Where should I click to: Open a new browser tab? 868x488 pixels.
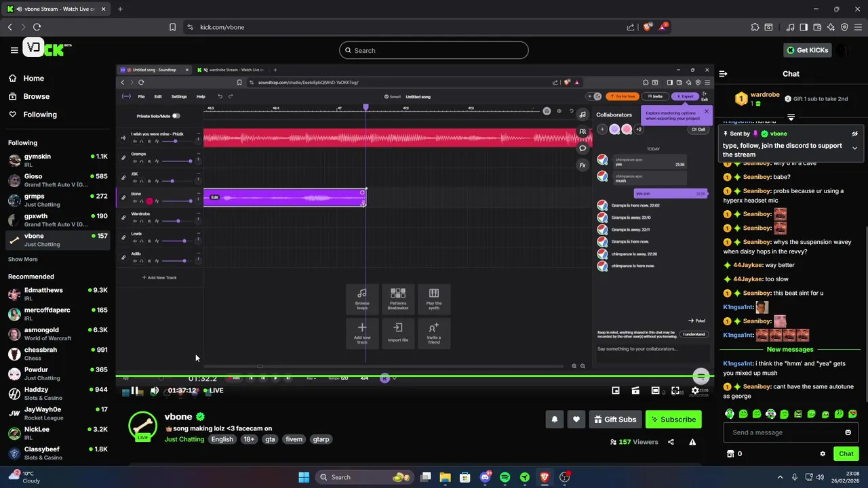120,9
